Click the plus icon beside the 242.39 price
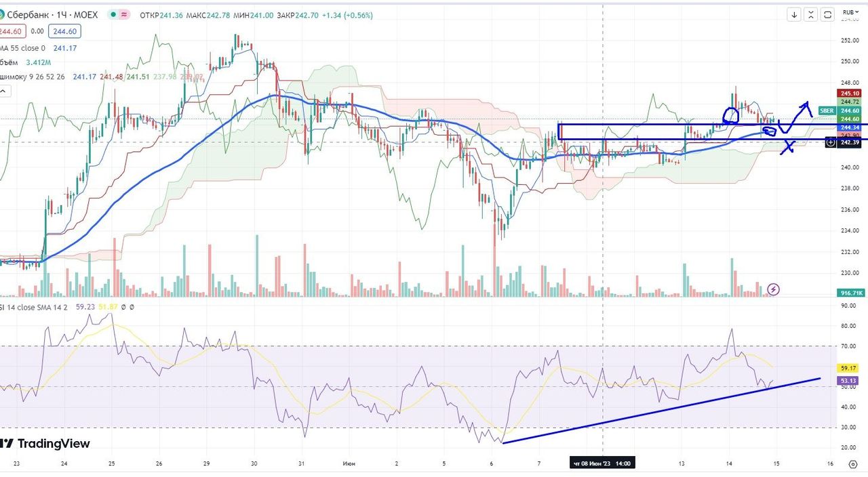Viewport: 868px width, 477px height. click(831, 142)
